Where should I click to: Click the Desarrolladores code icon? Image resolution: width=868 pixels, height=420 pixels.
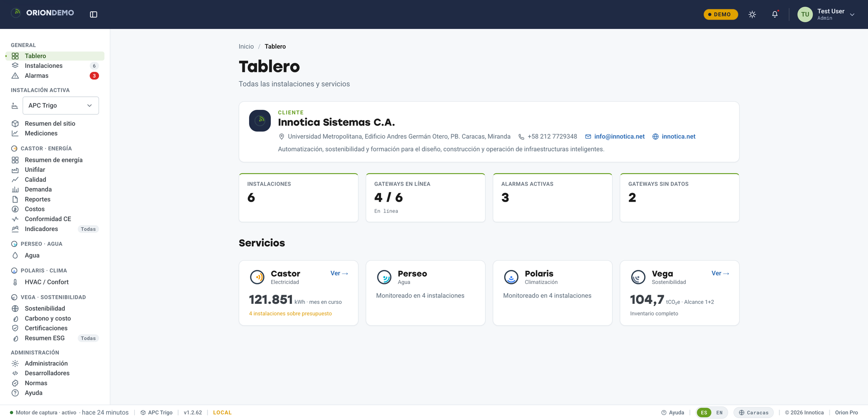[x=15, y=373]
